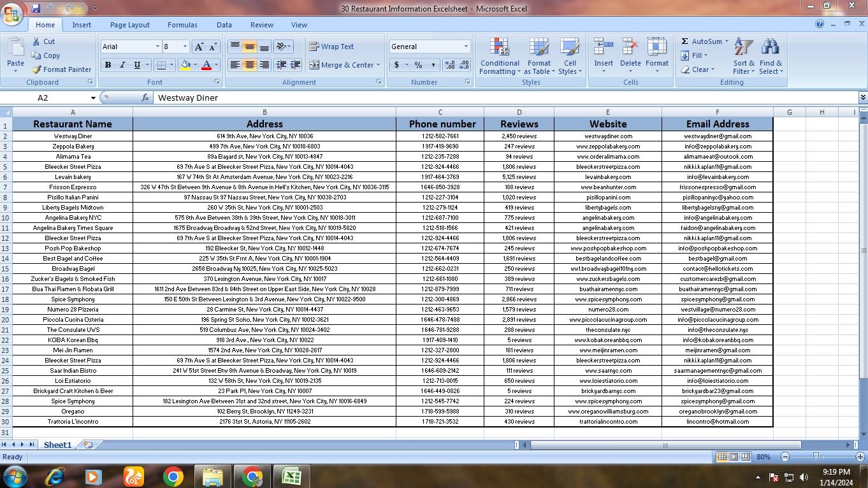Screen dimensions: 868x488
Task: Switch to the View tab
Action: pyautogui.click(x=299, y=25)
